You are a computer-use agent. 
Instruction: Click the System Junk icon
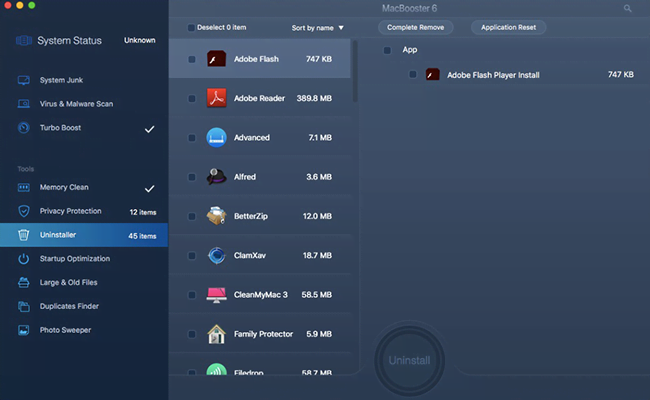point(24,80)
